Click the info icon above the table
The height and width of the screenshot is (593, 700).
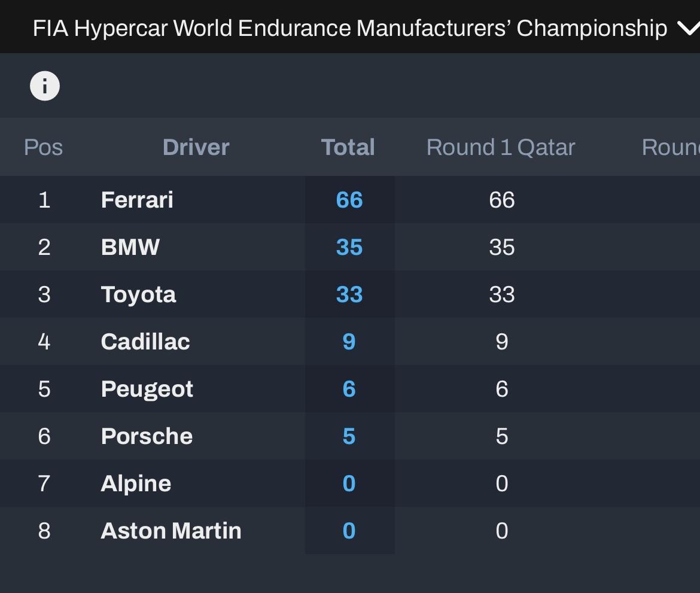coord(45,86)
